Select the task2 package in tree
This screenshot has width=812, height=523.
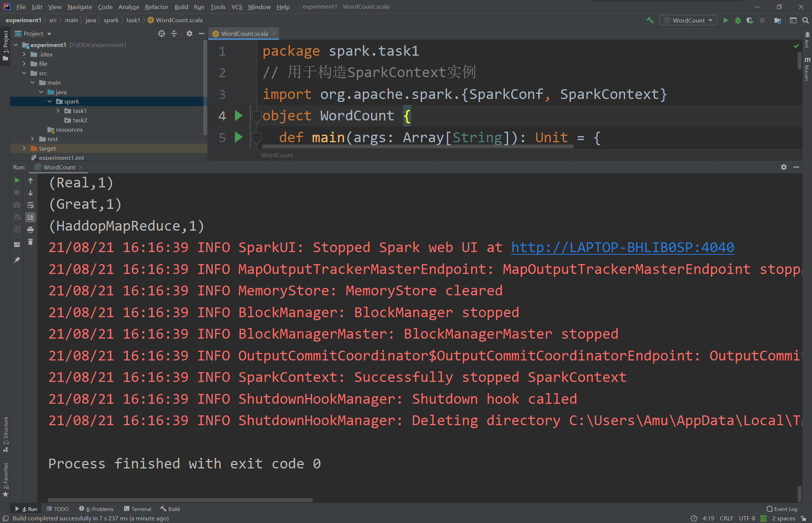pos(80,120)
